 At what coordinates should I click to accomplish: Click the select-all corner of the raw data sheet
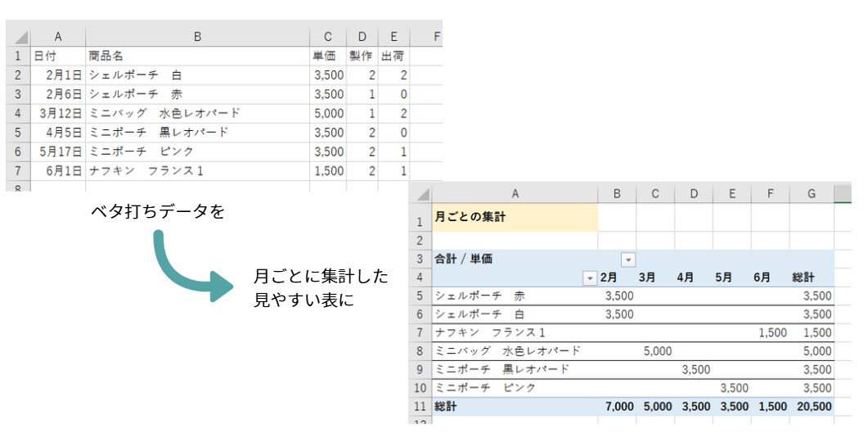[x=20, y=37]
